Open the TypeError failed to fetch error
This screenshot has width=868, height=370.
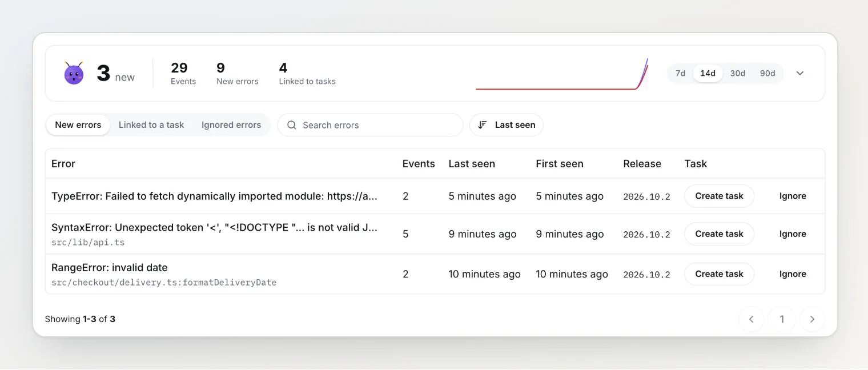215,196
